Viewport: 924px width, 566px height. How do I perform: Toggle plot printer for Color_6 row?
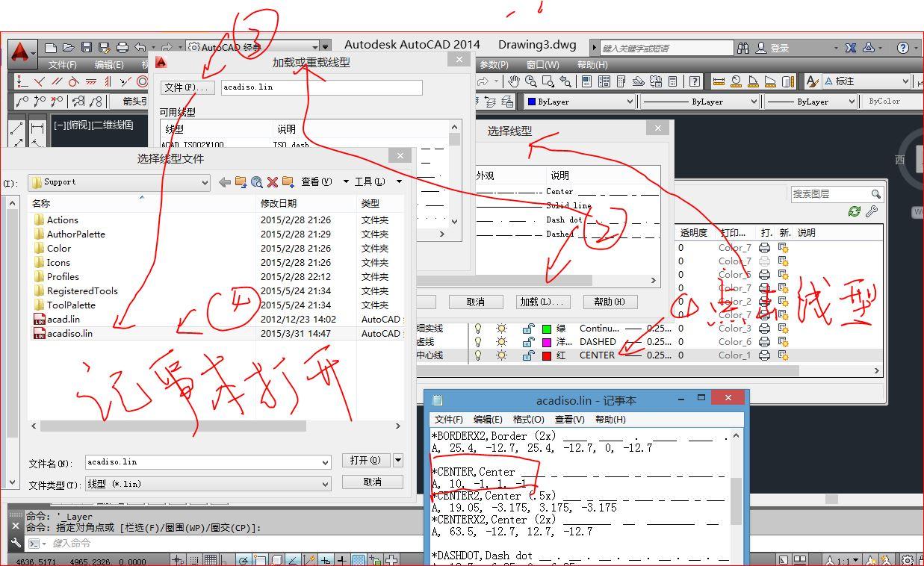(x=764, y=342)
